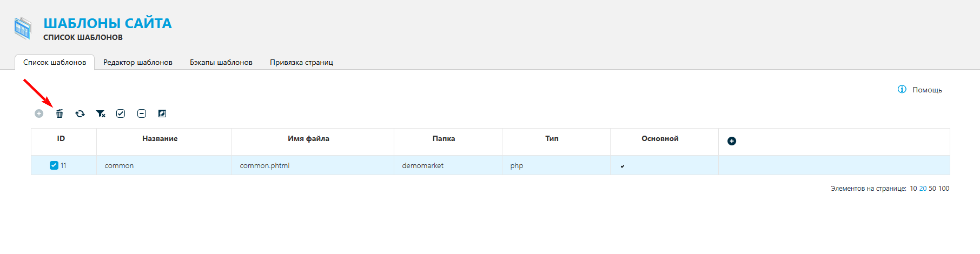The width and height of the screenshot is (980, 254).
Task: Show 50 items per page
Action: 932,189
